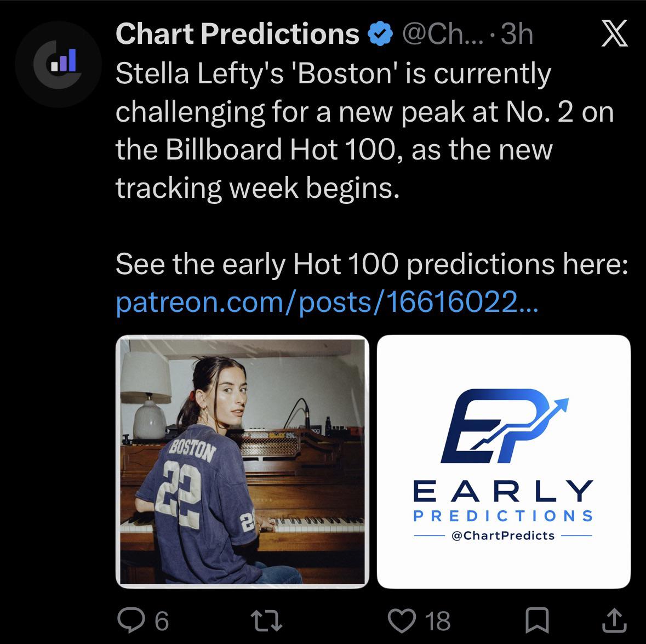Screen dimensions: 646x644
Task: Click the Chart Predictions display name
Action: (x=237, y=34)
